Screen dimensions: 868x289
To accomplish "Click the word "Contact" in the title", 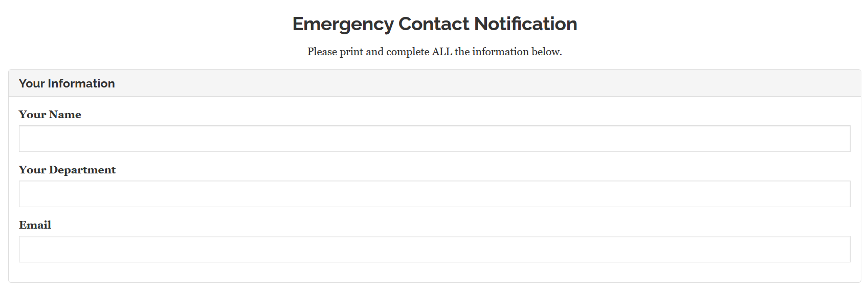I will [434, 24].
